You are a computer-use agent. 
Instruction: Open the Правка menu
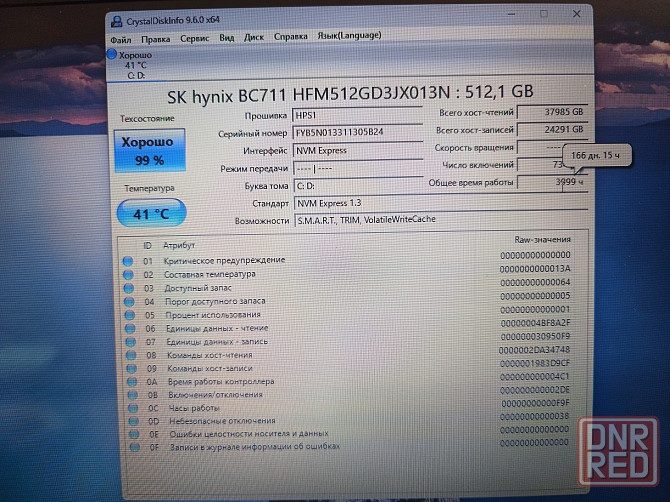point(156,39)
